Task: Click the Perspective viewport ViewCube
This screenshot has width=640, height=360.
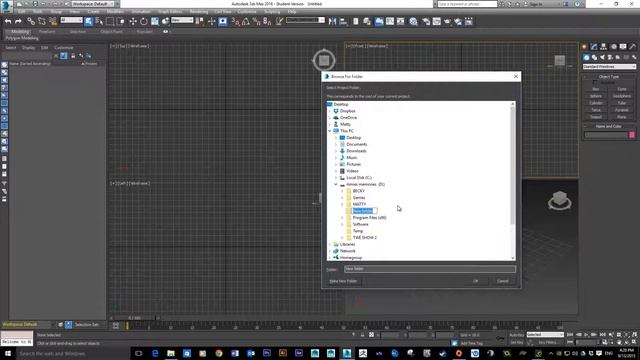Action: coord(560,201)
